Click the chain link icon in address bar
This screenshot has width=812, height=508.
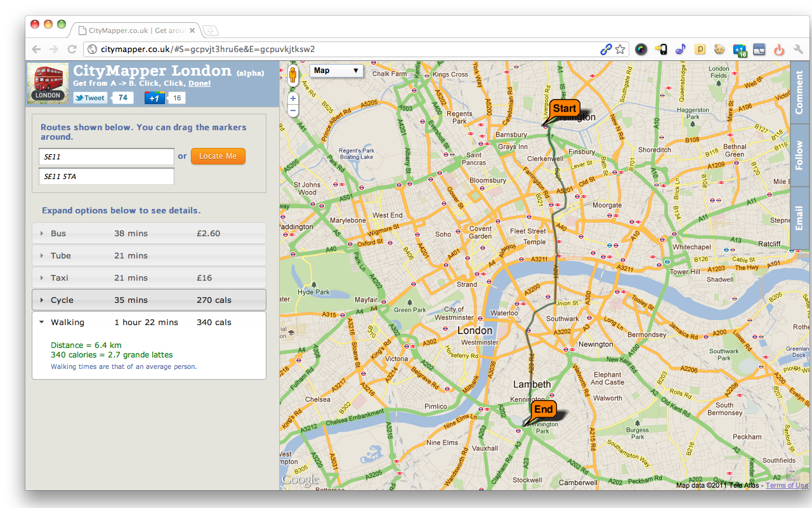click(606, 49)
